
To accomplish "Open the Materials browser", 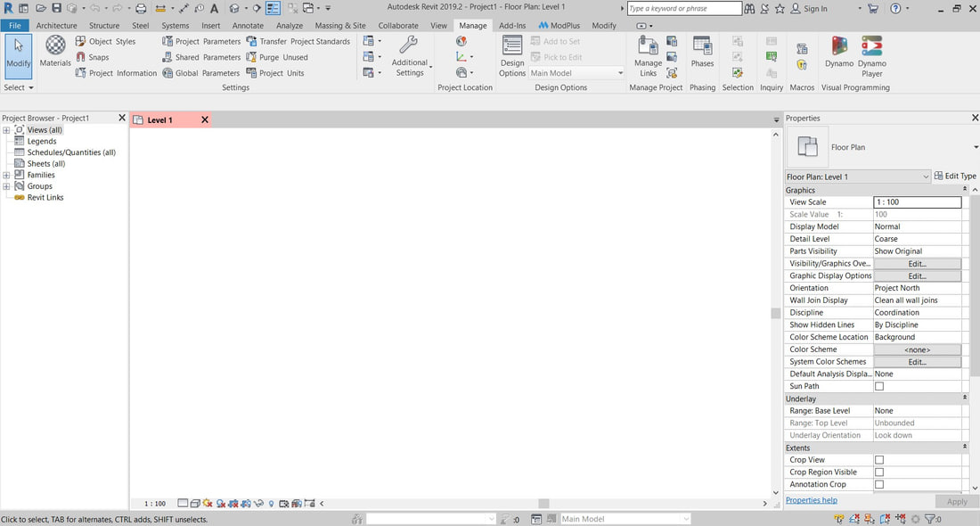I will click(x=55, y=52).
